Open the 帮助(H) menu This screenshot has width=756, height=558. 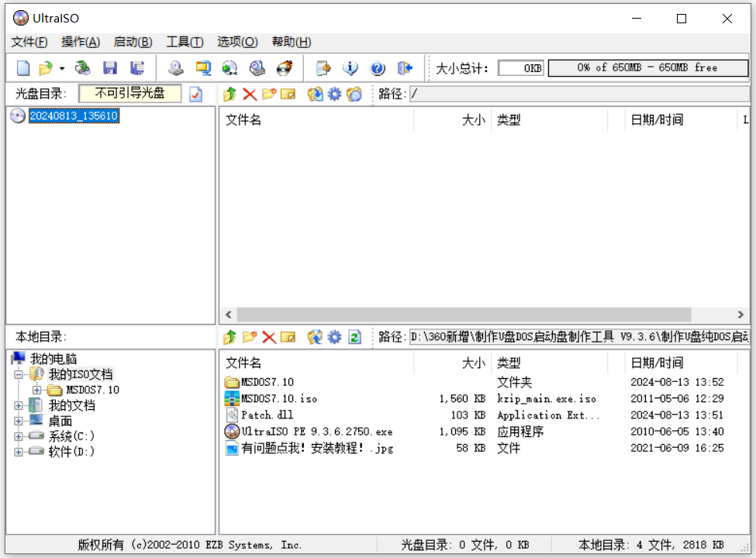point(292,42)
